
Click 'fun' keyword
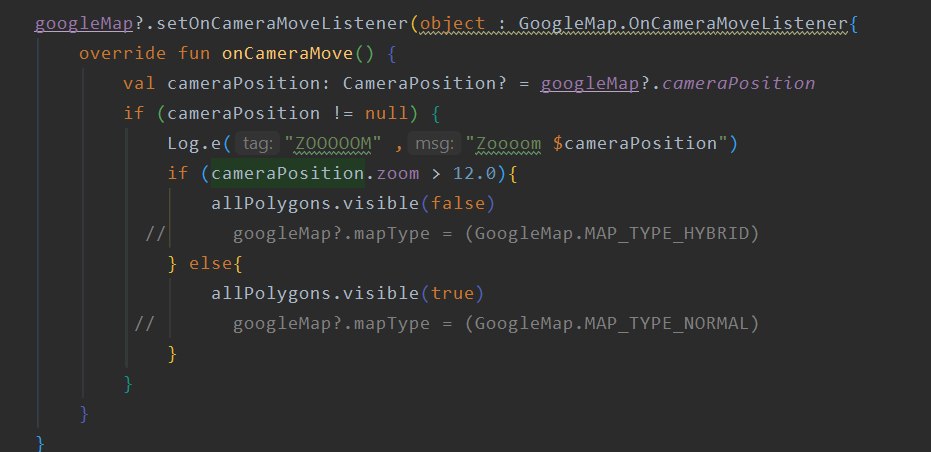pos(194,53)
